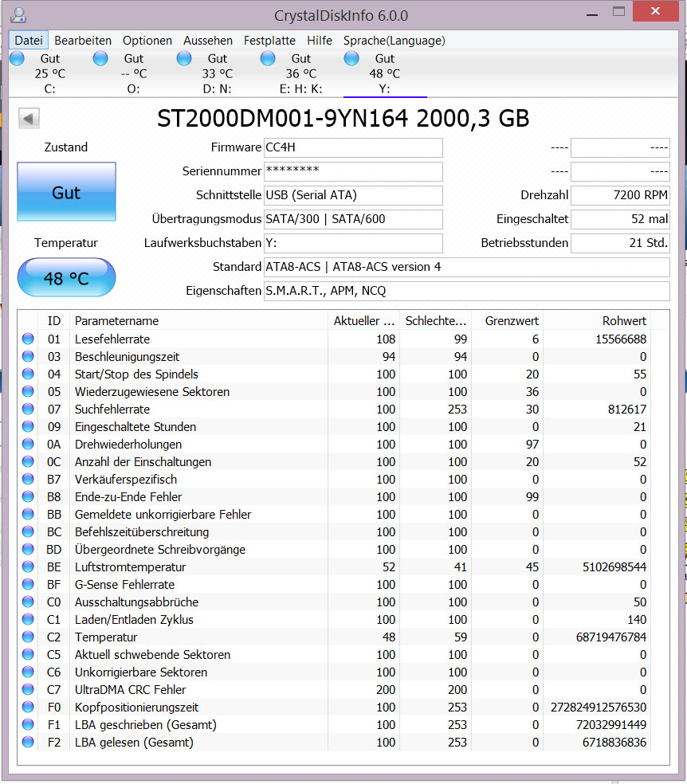Click the Eigenschaften field S.M.A.R.T., APM, NCQ

[466, 291]
